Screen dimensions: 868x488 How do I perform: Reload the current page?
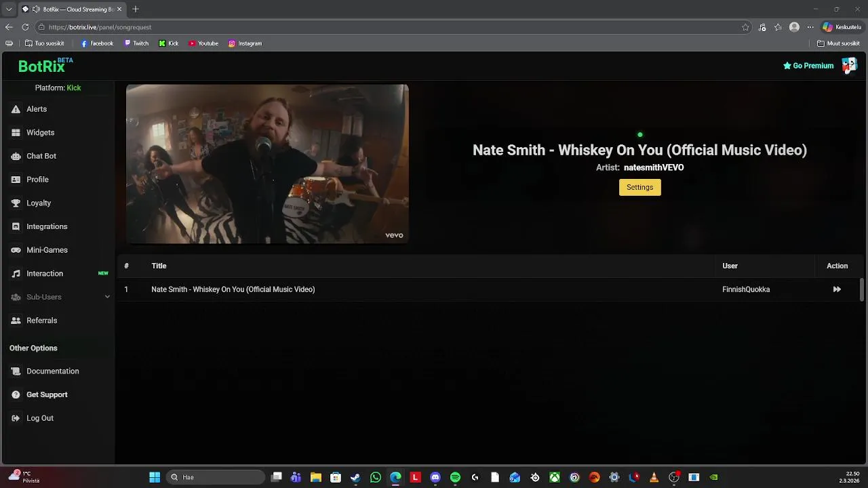[25, 27]
